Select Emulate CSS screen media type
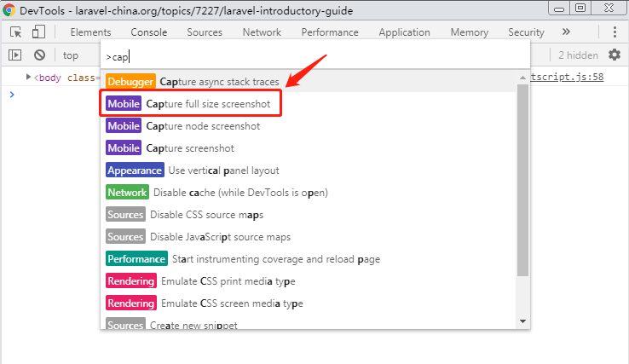The height and width of the screenshot is (364, 629). [x=308, y=303]
